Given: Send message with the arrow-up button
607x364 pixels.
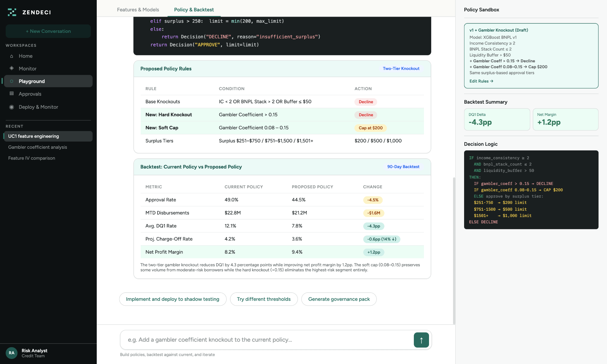Looking at the screenshot, I should [421, 340].
